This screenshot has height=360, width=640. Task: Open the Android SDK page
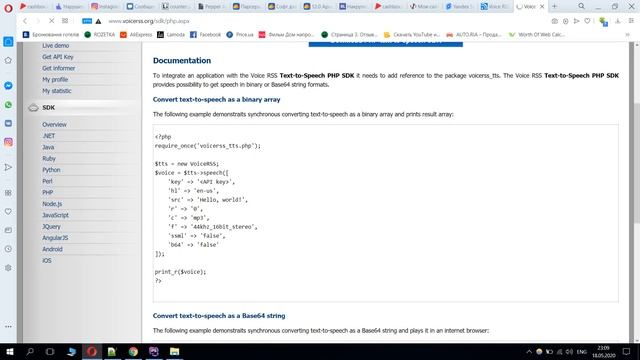[x=53, y=249]
